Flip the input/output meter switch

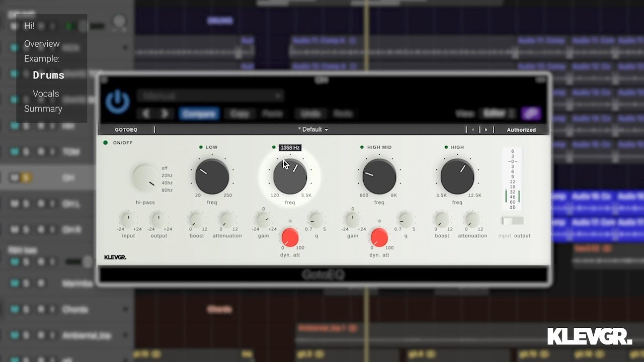(x=513, y=221)
